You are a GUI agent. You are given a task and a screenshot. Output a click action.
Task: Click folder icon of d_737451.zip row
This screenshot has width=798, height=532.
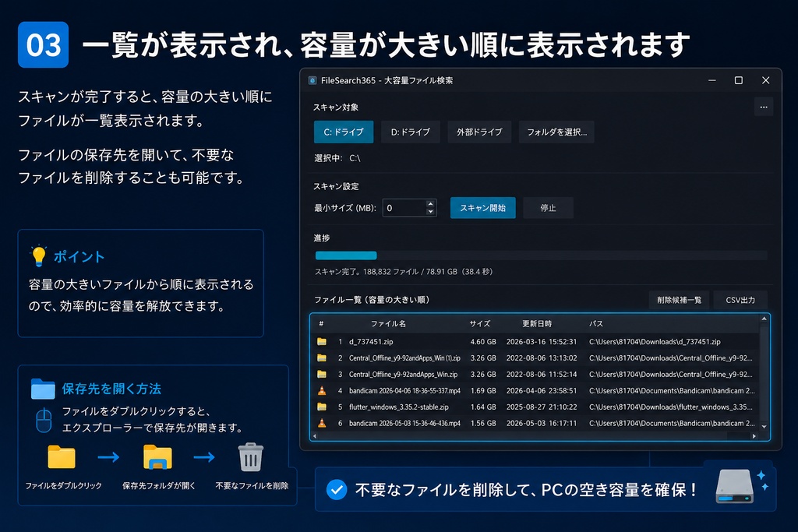[322, 342]
